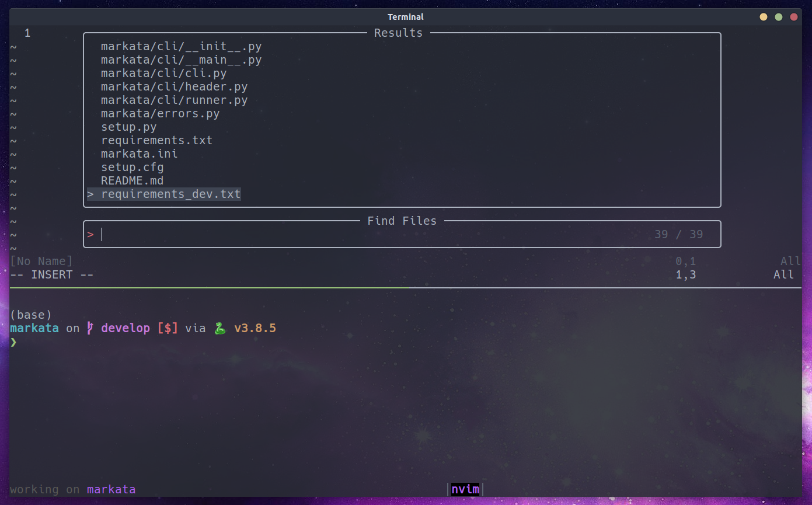
Task: Select the nvim tmux window tab
Action: [x=465, y=489]
